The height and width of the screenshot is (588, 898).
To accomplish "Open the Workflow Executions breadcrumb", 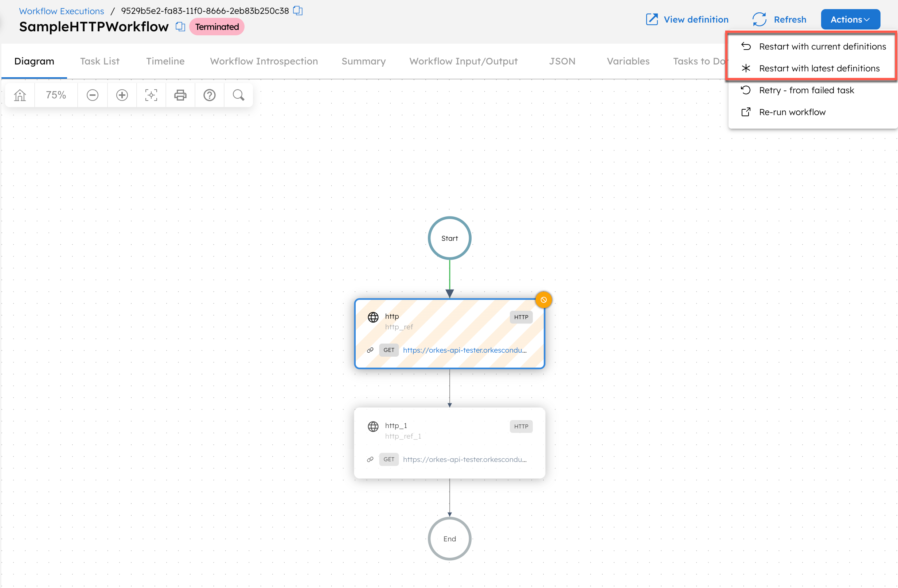I will [61, 11].
